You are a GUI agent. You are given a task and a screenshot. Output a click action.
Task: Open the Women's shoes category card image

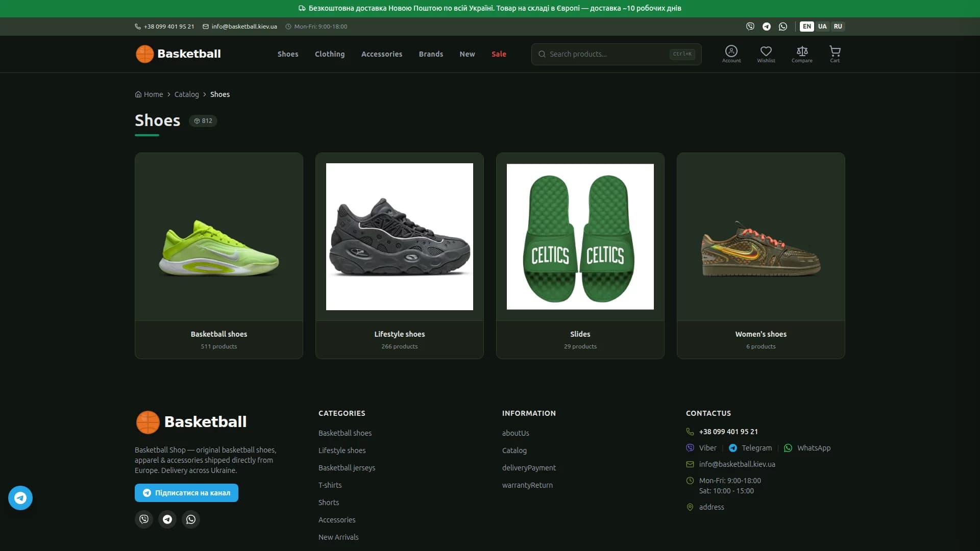(x=761, y=237)
